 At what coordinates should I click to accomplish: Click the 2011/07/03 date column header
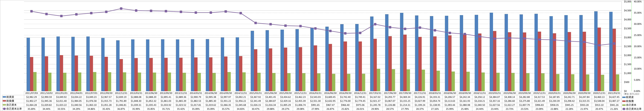tap(32, 93)
